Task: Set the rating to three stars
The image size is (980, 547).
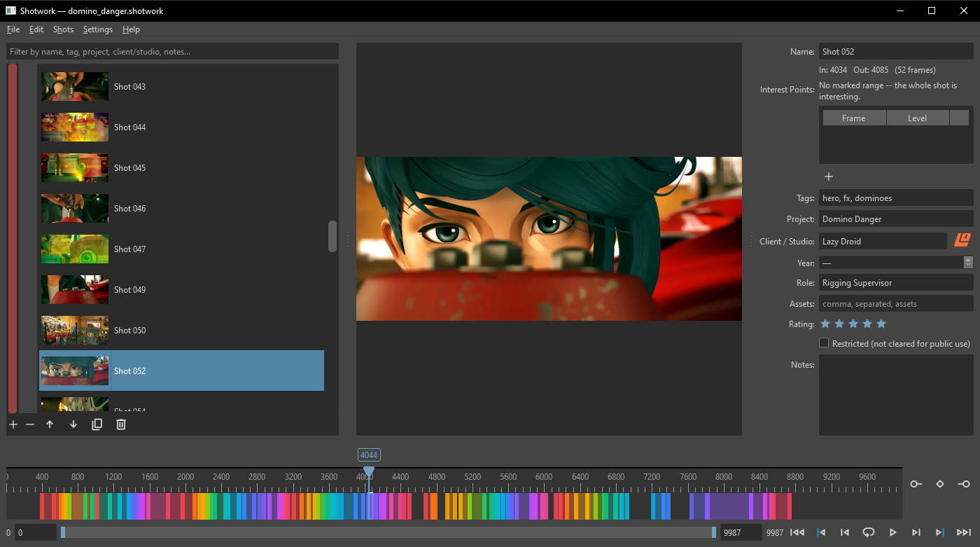Action: (853, 324)
